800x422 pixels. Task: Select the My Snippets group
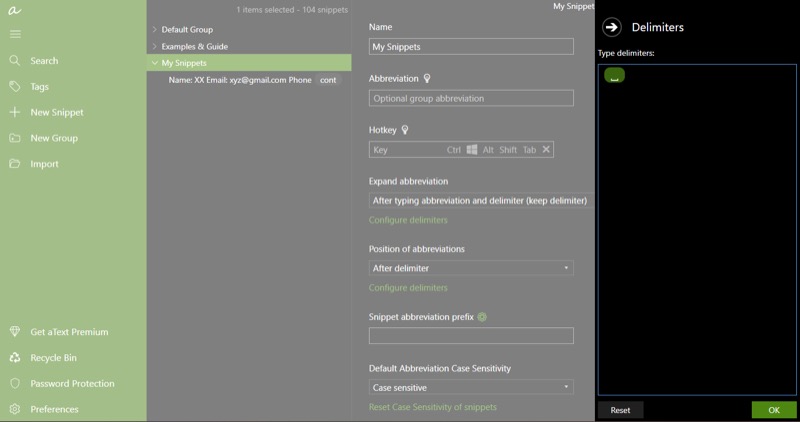pos(249,63)
